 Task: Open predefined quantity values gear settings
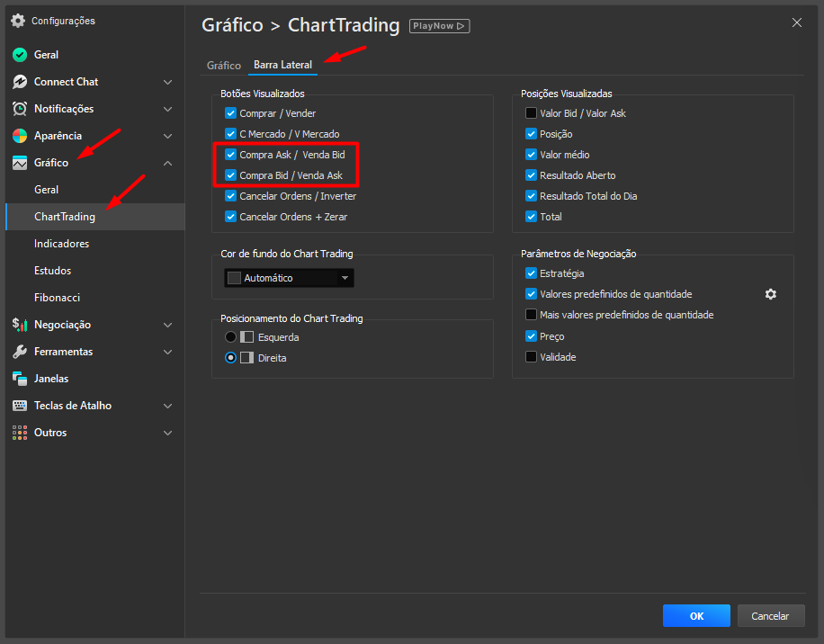click(770, 294)
